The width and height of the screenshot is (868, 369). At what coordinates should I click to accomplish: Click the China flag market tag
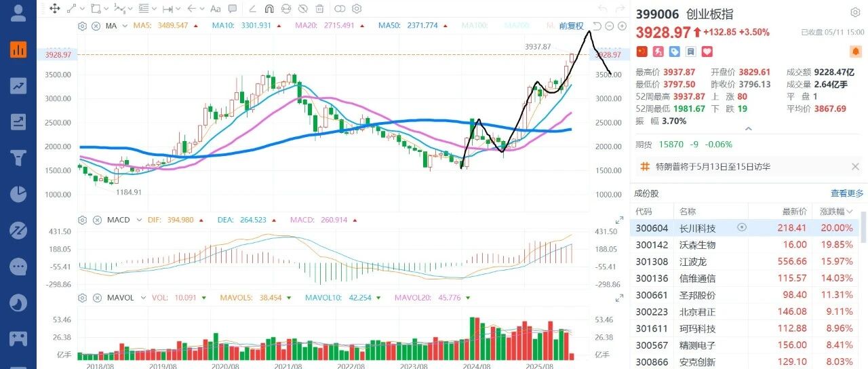pyautogui.click(x=641, y=52)
